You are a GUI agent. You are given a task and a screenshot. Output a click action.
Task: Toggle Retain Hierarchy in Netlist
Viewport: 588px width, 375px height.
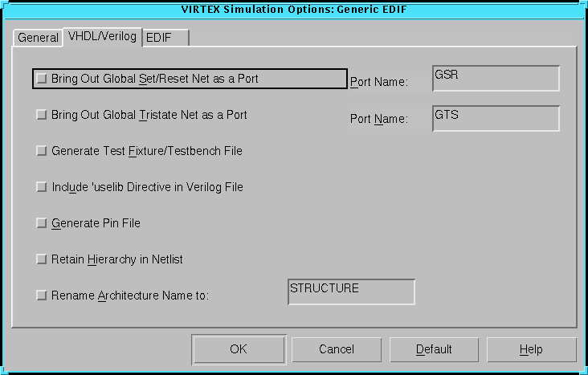pyautogui.click(x=42, y=259)
